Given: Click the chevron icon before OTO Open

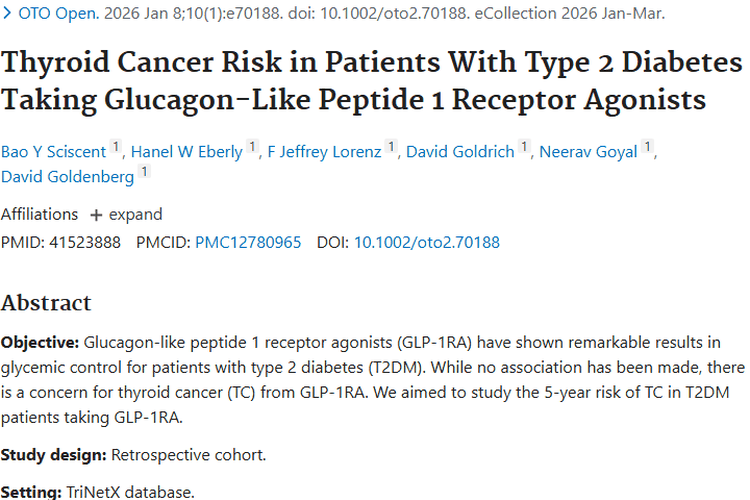Looking at the screenshot, I should pos(7,14).
